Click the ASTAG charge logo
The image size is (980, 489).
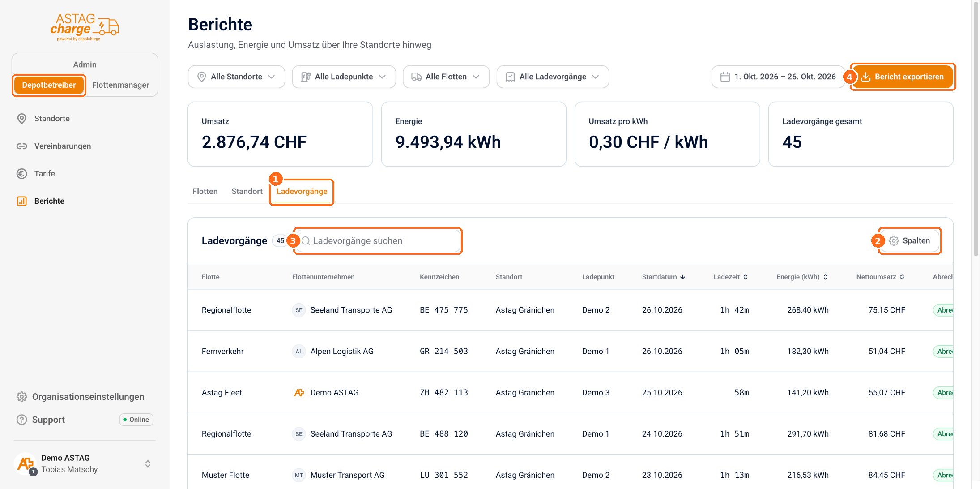(85, 27)
